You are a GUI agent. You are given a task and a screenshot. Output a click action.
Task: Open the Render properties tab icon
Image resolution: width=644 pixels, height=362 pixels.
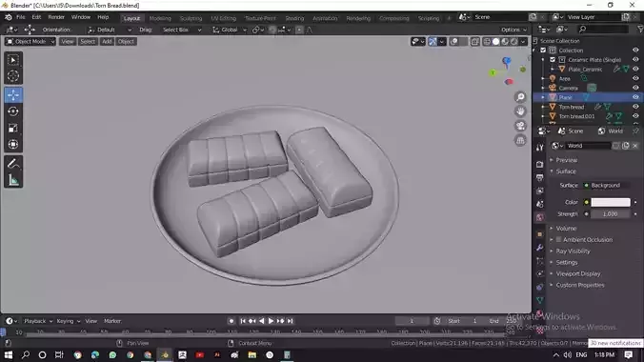[x=539, y=165]
